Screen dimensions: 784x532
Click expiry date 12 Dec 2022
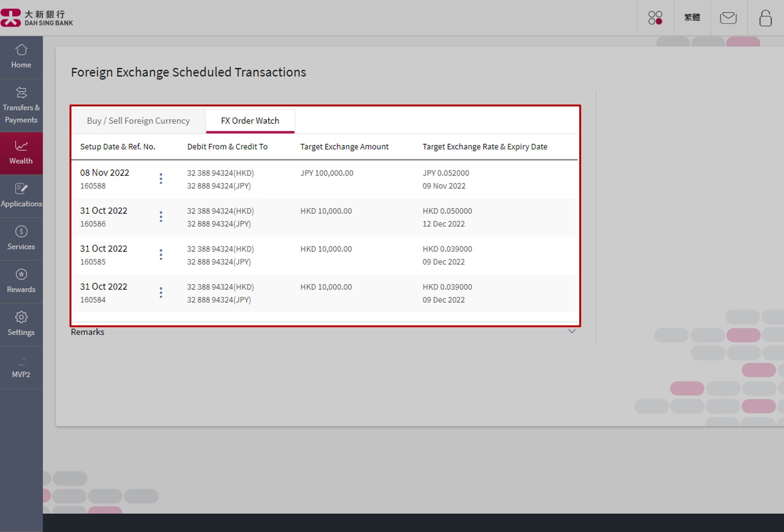(444, 224)
